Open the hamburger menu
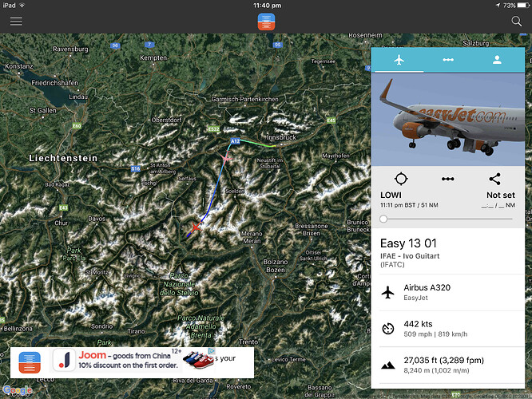The height and width of the screenshot is (399, 532). pos(16,22)
